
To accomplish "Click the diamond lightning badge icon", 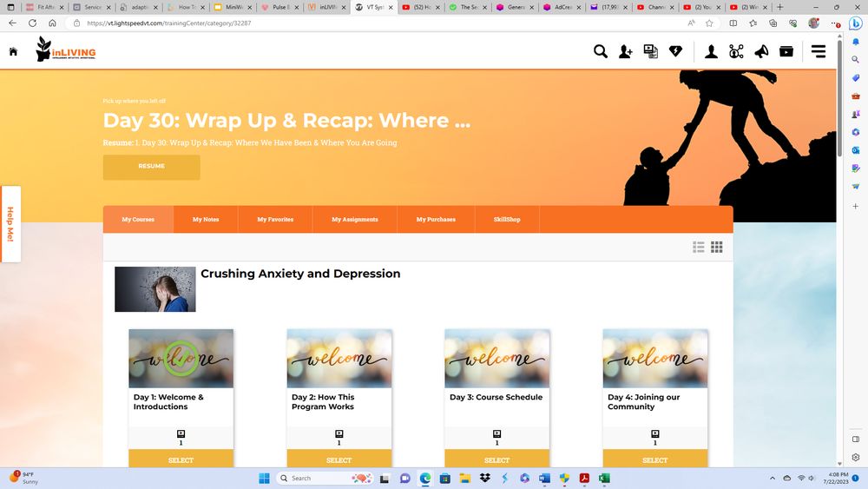I will click(x=675, y=52).
